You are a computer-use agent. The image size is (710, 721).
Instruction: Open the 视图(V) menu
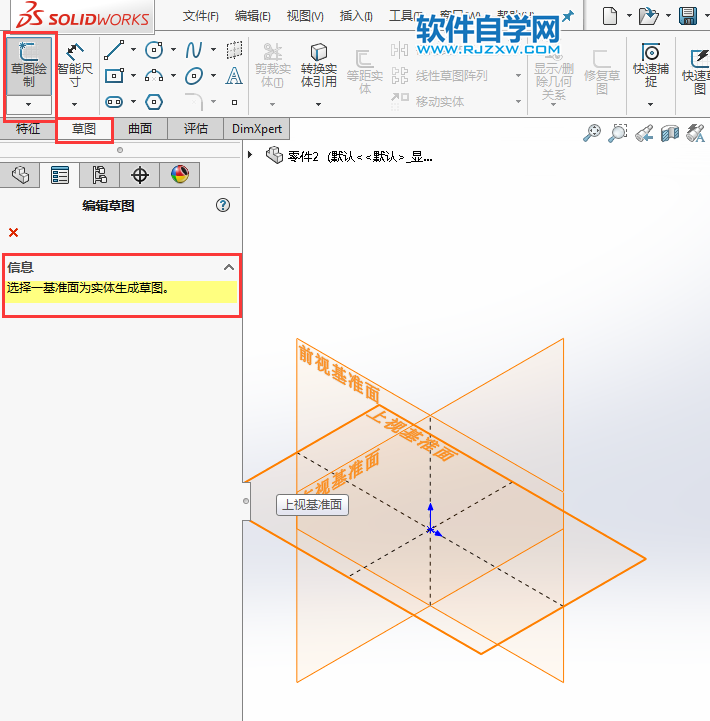[x=305, y=16]
